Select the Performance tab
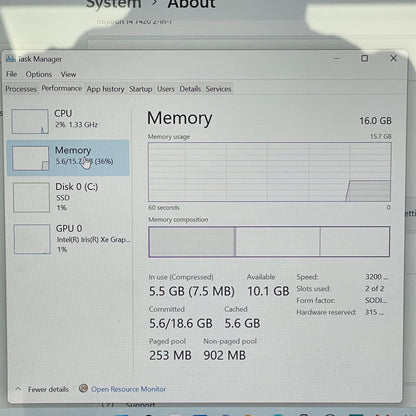Image resolution: width=416 pixels, height=416 pixels. pyautogui.click(x=62, y=88)
